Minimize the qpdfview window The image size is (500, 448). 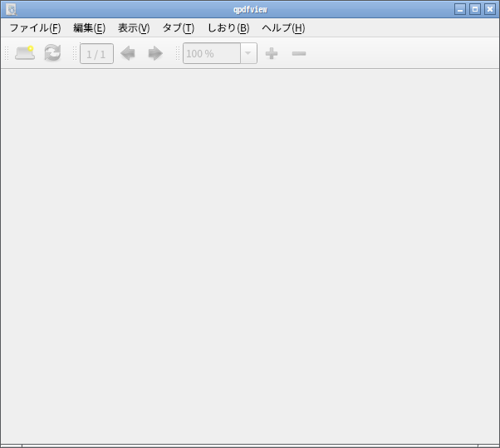point(460,9)
